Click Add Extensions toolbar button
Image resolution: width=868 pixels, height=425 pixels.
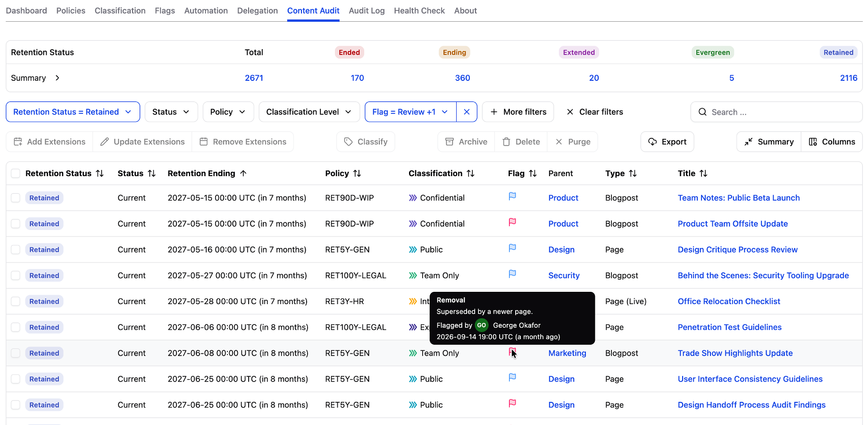coord(50,142)
